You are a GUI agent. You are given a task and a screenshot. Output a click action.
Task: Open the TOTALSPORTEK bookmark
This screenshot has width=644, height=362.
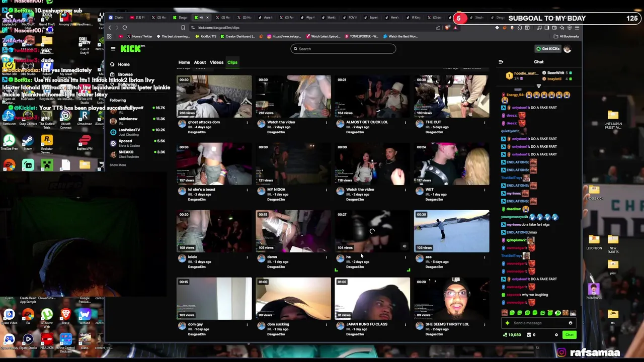click(361, 36)
